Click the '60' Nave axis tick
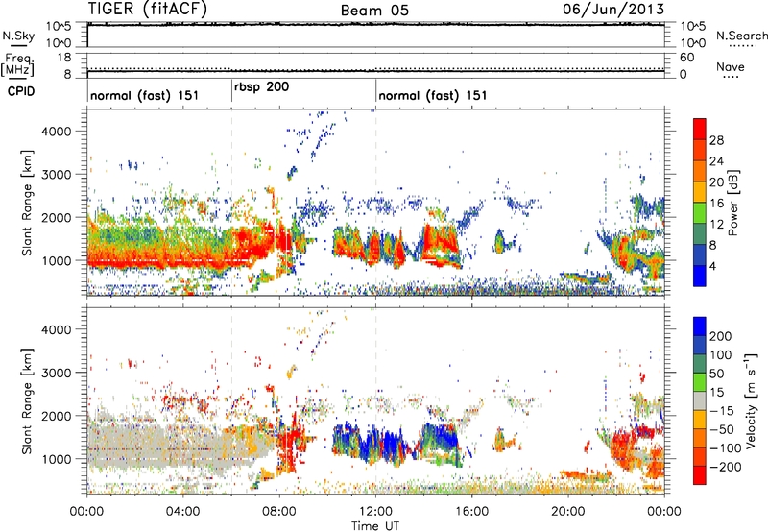 [x=687, y=58]
